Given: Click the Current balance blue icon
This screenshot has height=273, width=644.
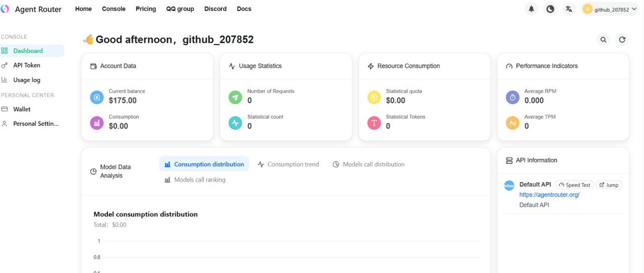Looking at the screenshot, I should pos(97,97).
